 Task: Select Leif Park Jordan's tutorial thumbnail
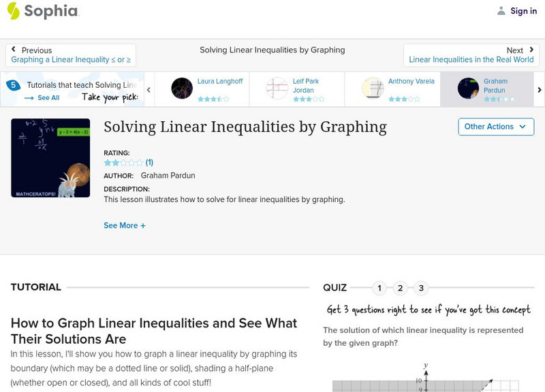pos(277,88)
